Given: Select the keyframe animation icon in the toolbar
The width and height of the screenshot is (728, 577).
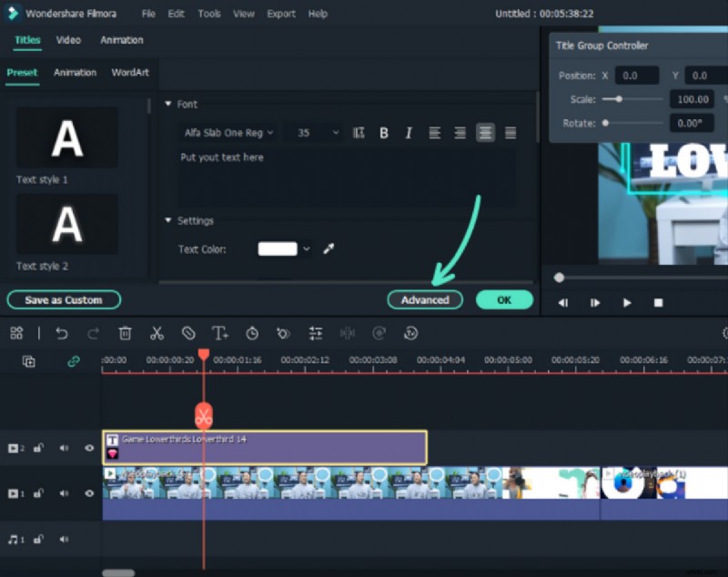Looking at the screenshot, I should 283,333.
